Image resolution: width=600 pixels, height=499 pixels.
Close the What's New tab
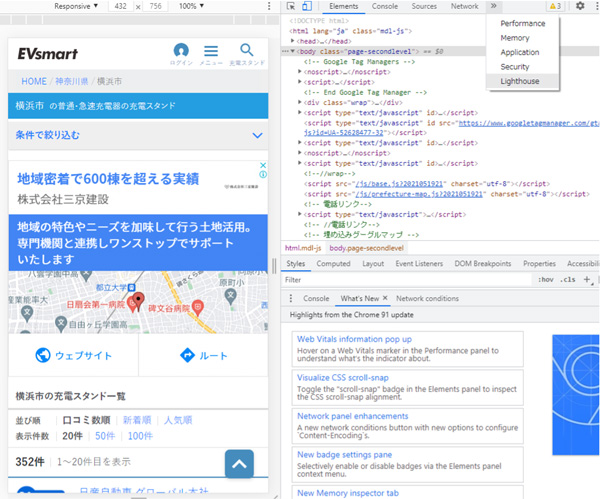click(385, 298)
